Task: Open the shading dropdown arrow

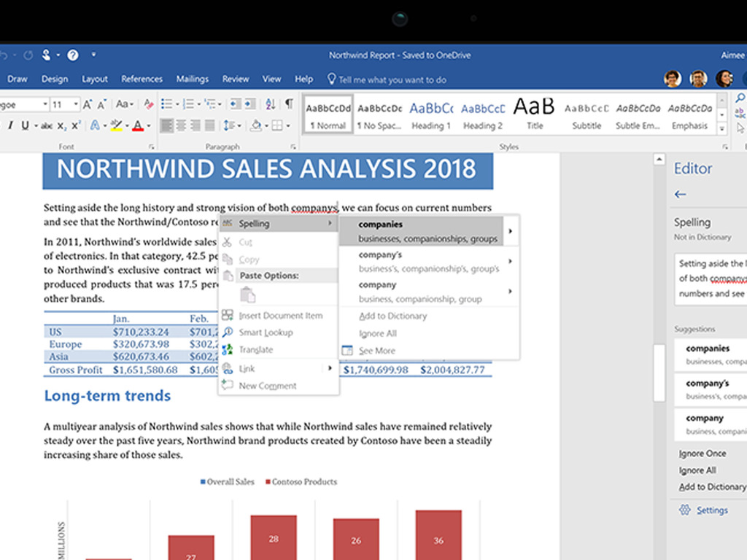Action: 266,125
